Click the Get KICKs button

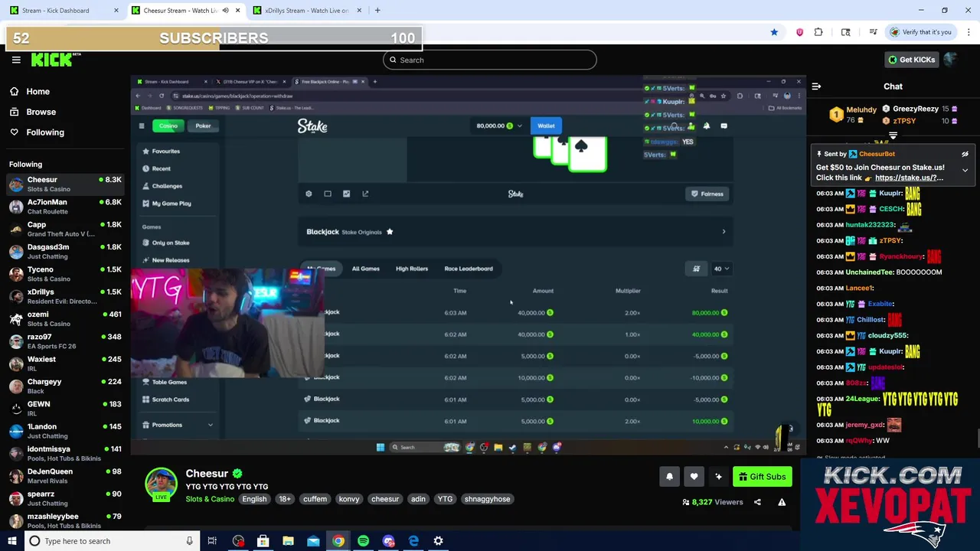(x=910, y=60)
